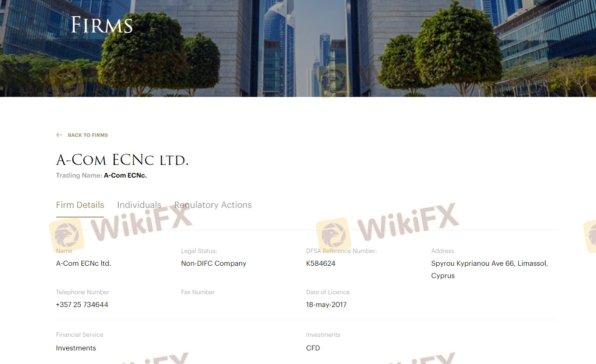
Task: Click the Non-DIFC Company legal status
Action: (x=214, y=264)
